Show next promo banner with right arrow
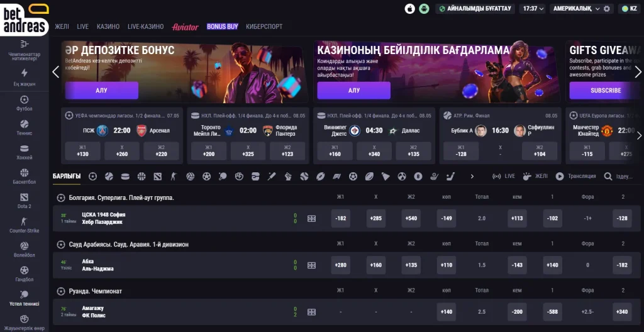 click(x=638, y=72)
